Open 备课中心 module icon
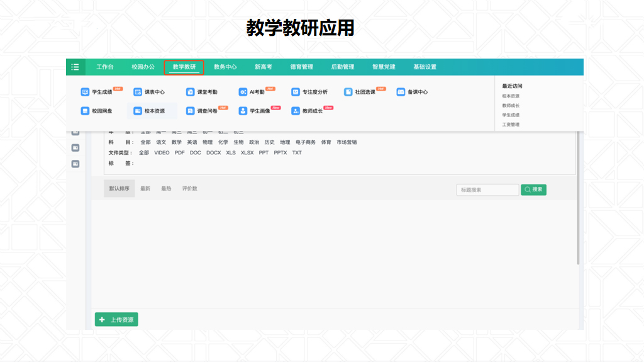Image resolution: width=644 pixels, height=362 pixels. click(x=401, y=92)
